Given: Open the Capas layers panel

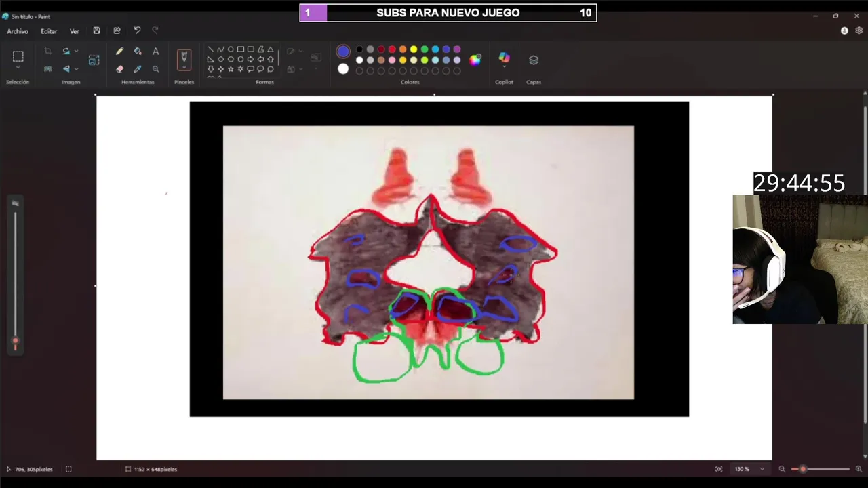Looking at the screenshot, I should point(534,60).
